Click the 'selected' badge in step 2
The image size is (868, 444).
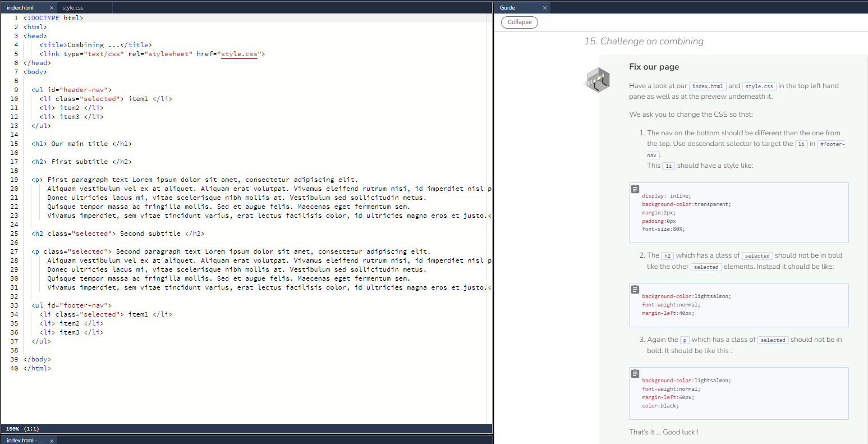click(x=757, y=255)
